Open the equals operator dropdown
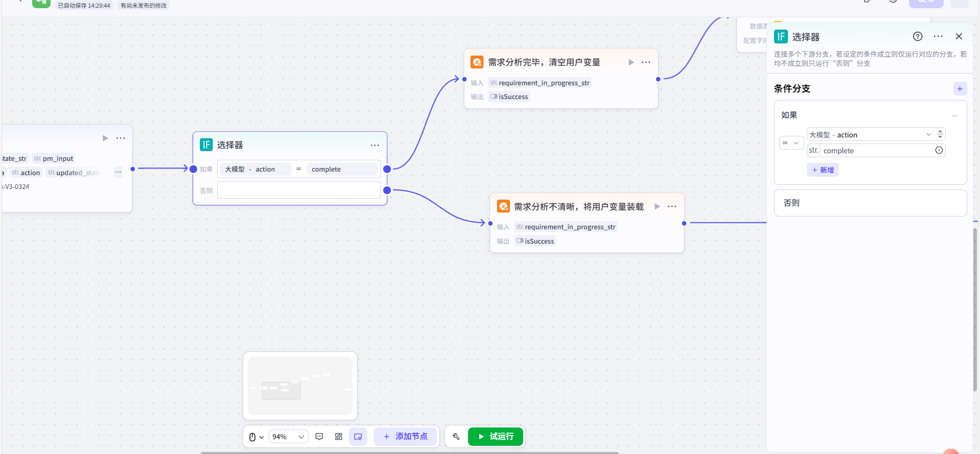This screenshot has width=980, height=454. (790, 143)
